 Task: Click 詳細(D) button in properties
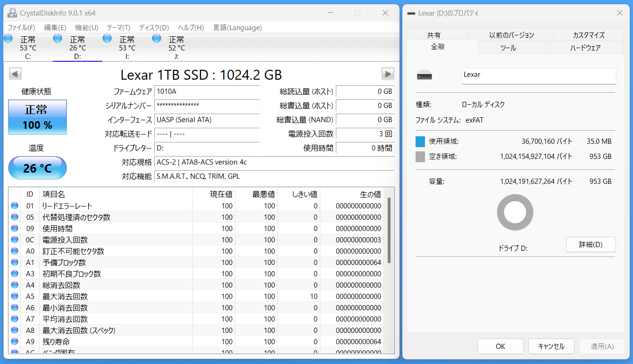coord(591,245)
